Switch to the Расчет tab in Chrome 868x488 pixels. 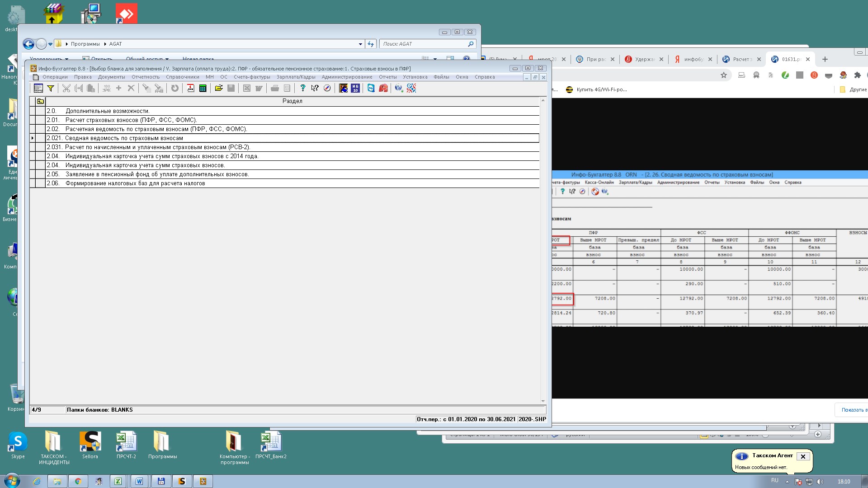click(x=741, y=59)
